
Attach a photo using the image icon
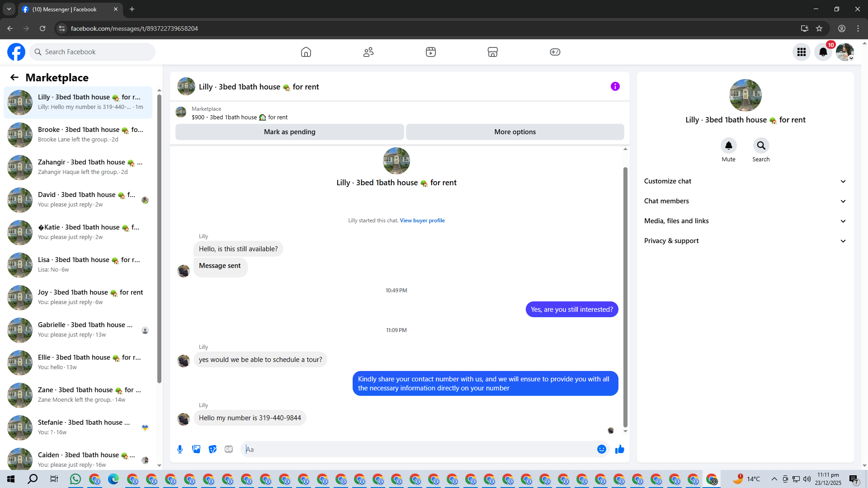196,449
